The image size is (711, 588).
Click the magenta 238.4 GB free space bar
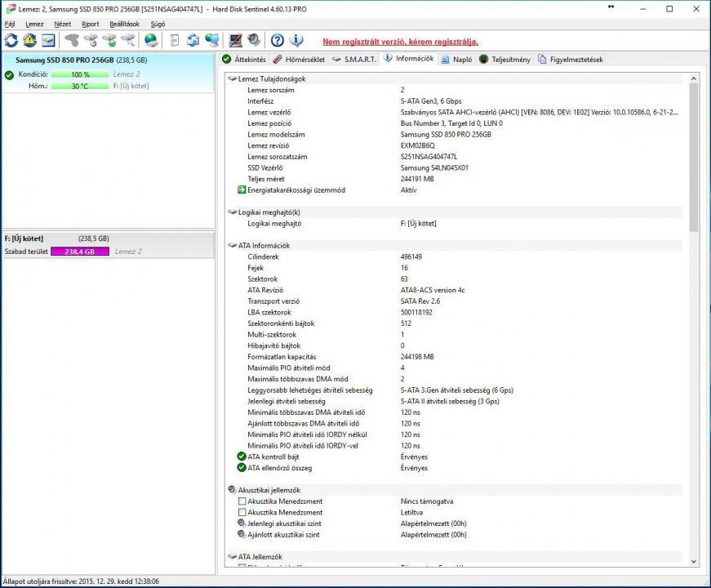80,252
